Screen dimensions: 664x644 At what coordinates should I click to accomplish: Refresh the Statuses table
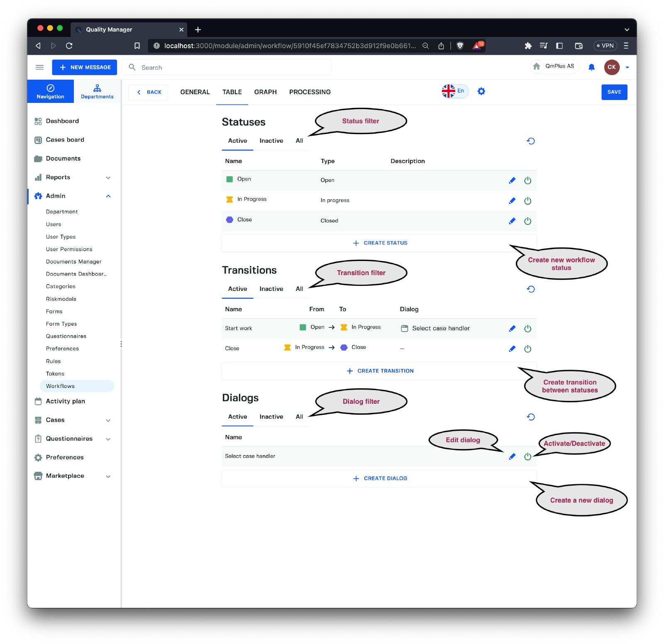click(530, 141)
